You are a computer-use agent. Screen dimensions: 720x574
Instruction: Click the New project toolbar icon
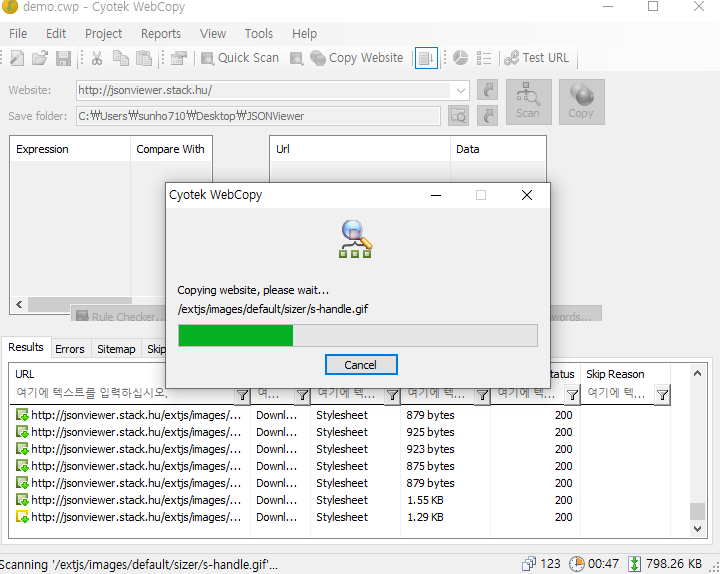pyautogui.click(x=17, y=58)
